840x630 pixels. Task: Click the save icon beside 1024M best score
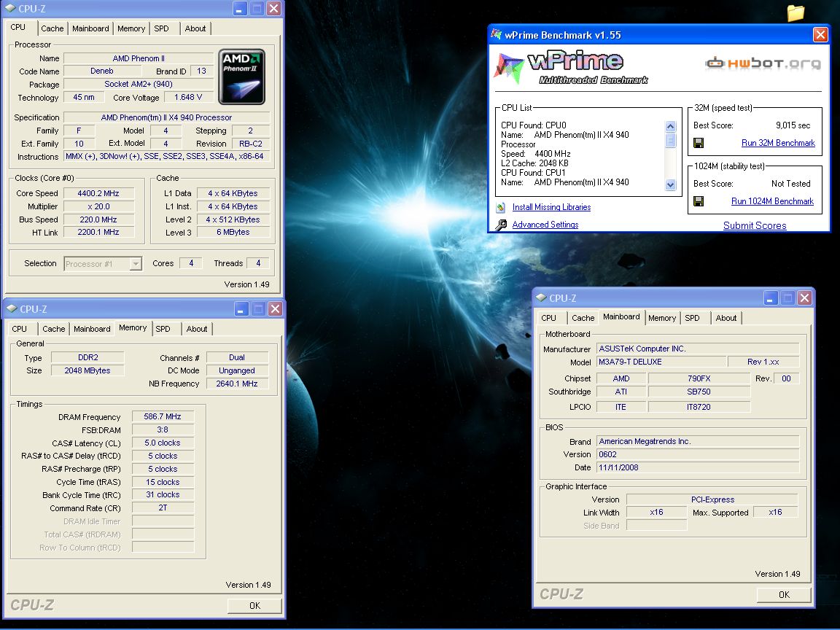[699, 201]
